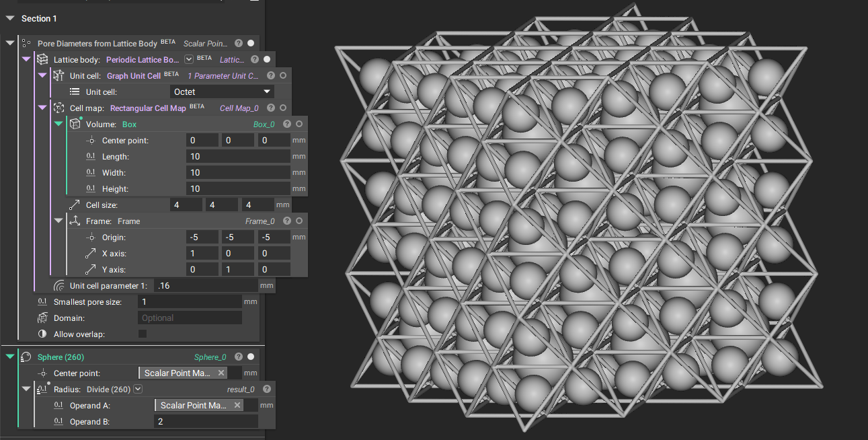Click the Radius scalar icon

click(x=42, y=389)
